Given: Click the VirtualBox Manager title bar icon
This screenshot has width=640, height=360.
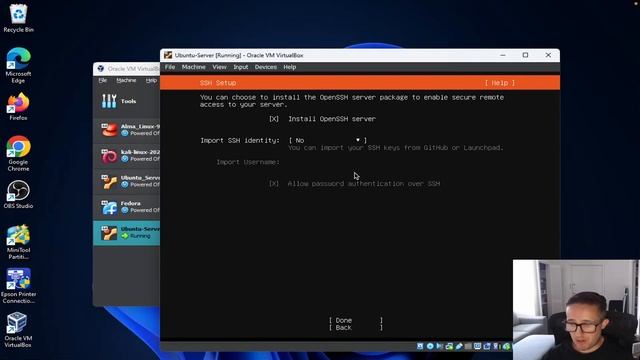Looking at the screenshot, I should click(x=101, y=69).
